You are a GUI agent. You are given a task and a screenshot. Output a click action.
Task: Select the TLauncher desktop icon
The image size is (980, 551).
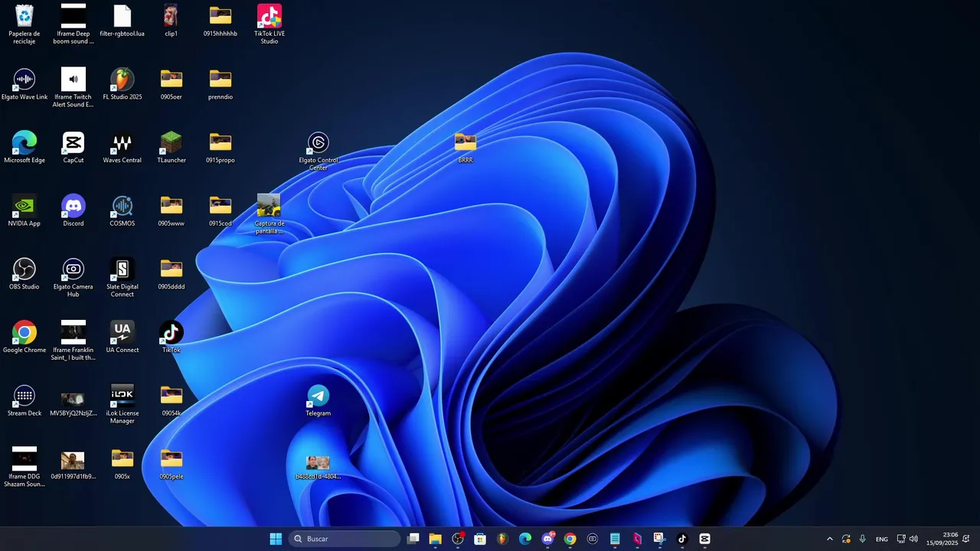click(x=171, y=148)
